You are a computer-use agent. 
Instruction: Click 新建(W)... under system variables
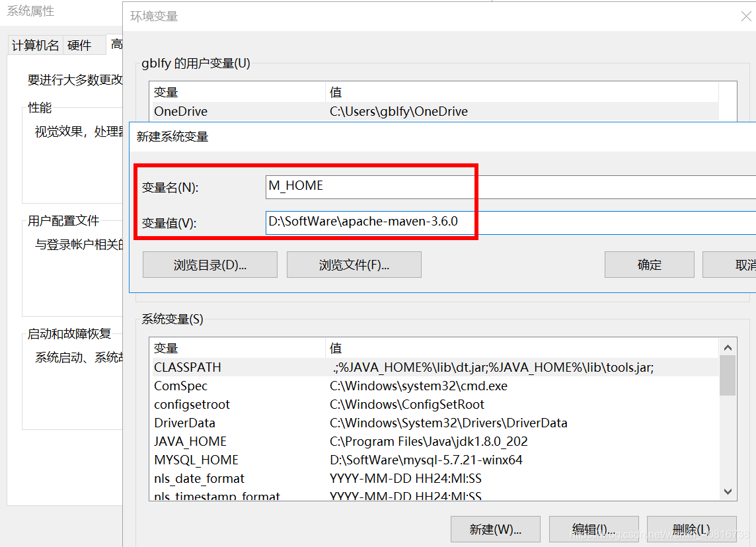coord(495,529)
